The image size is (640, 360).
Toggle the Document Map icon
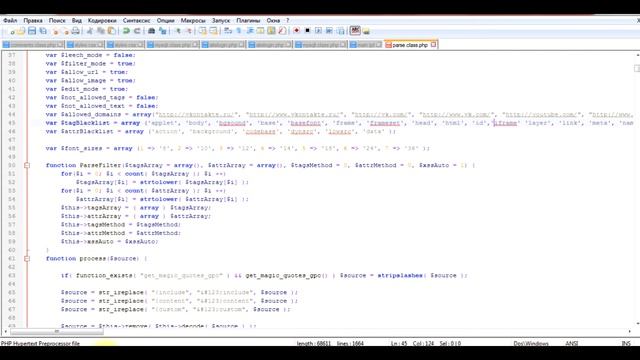[x=271, y=31]
